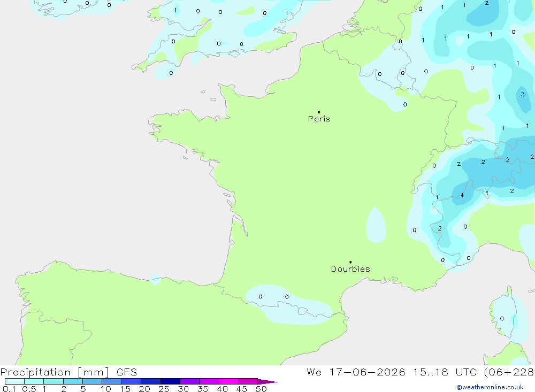Pick the 35–40 mm legend swatch
Image resolution: width=535 pixels, height=392 pixels.
[209, 381]
